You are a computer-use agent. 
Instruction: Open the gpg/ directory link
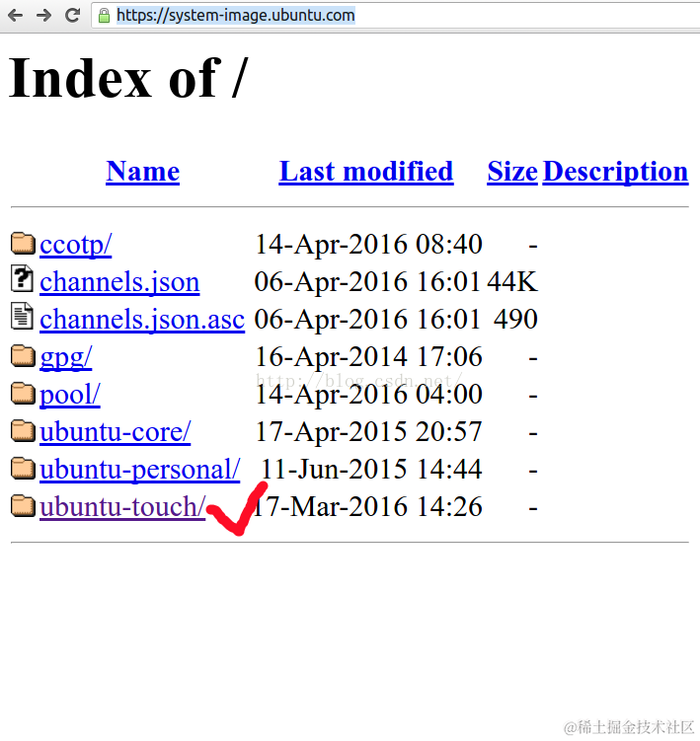point(66,357)
